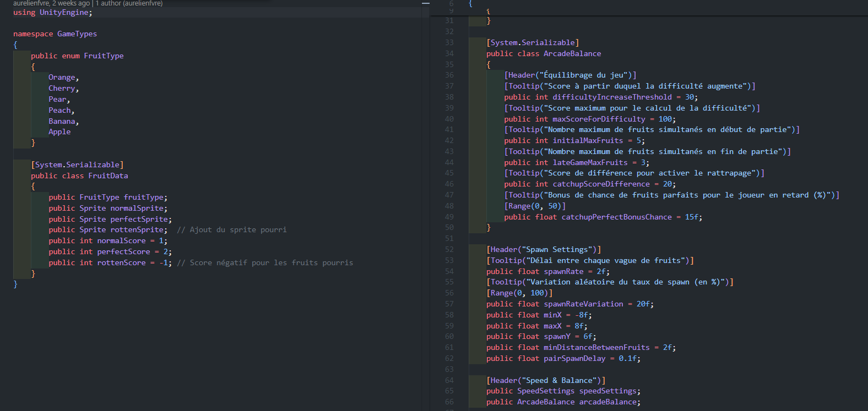Click the 'public Sprite perfectSprite;' field
868x411 pixels.
tap(110, 220)
